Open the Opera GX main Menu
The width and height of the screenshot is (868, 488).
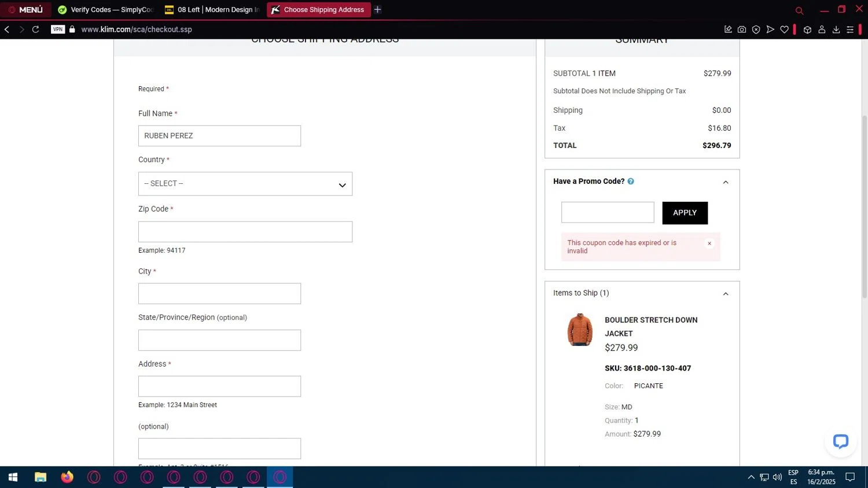(25, 10)
